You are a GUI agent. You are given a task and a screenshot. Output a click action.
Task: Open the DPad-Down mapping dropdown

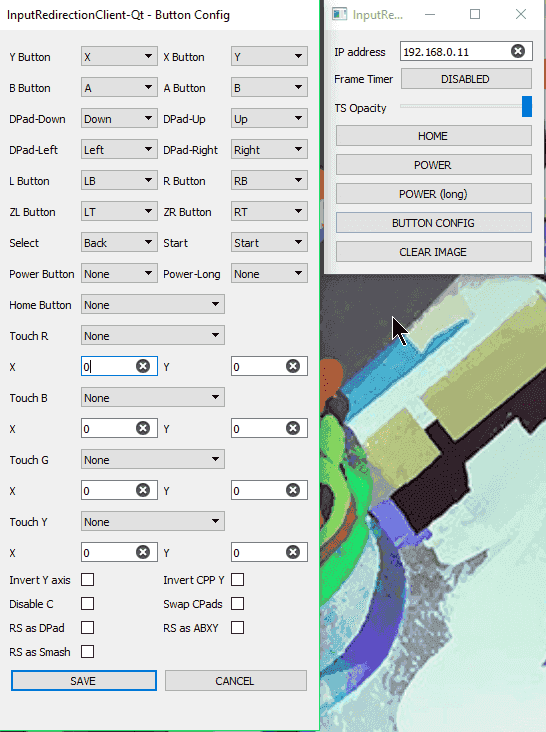pyautogui.click(x=119, y=119)
